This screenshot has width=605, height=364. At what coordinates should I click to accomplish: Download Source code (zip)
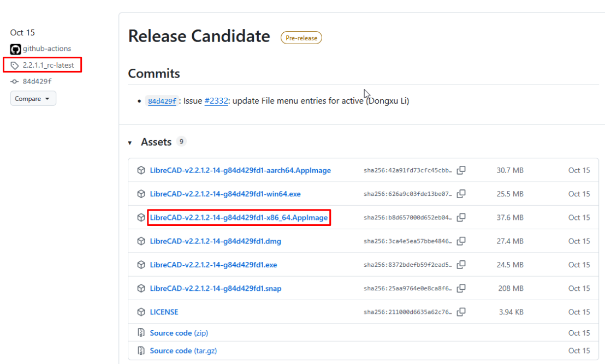(179, 333)
